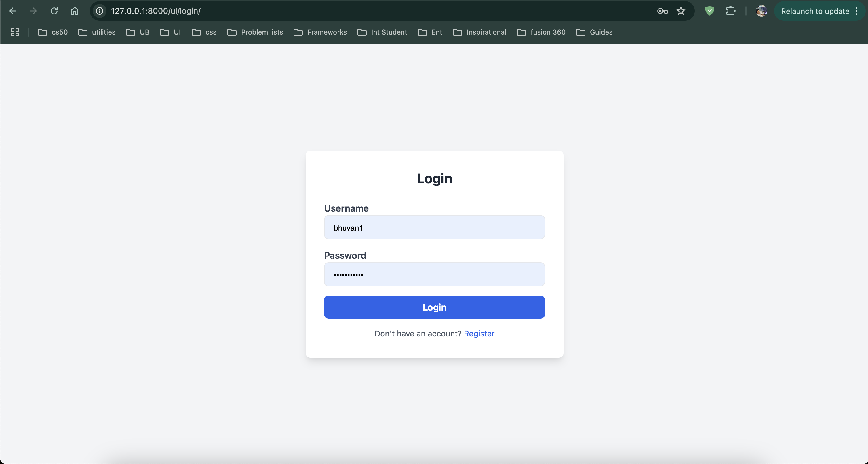Reload the login page

[54, 11]
